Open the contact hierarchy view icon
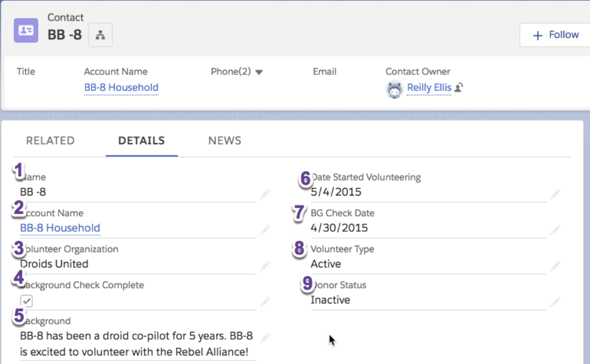The height and width of the screenshot is (364, 590). click(100, 35)
